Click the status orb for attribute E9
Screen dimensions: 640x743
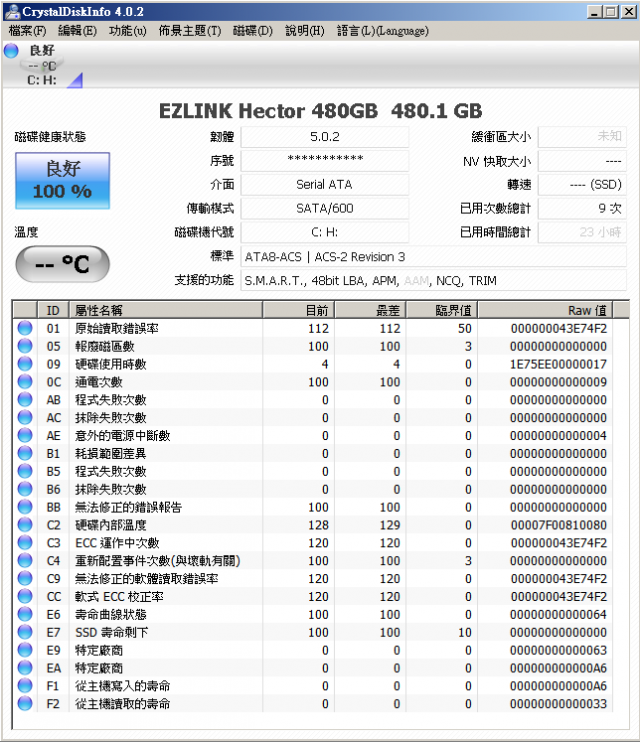pyautogui.click(x=25, y=650)
